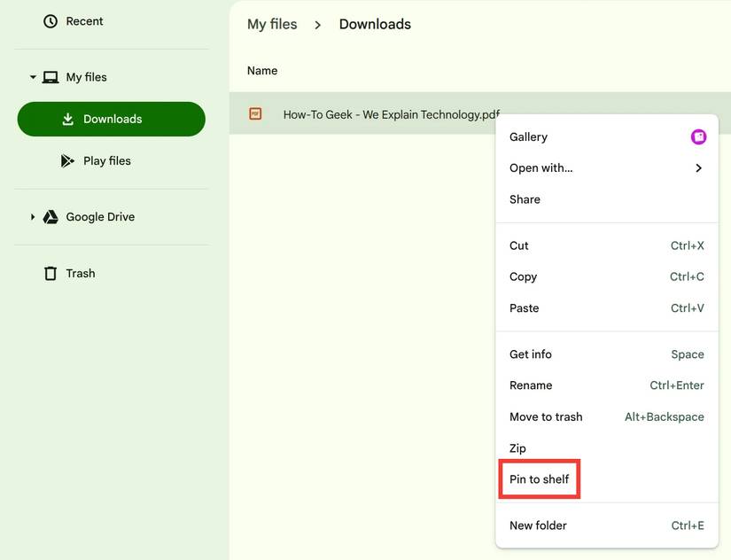
Task: Click My files laptop icon in sidebar
Action: click(50, 76)
